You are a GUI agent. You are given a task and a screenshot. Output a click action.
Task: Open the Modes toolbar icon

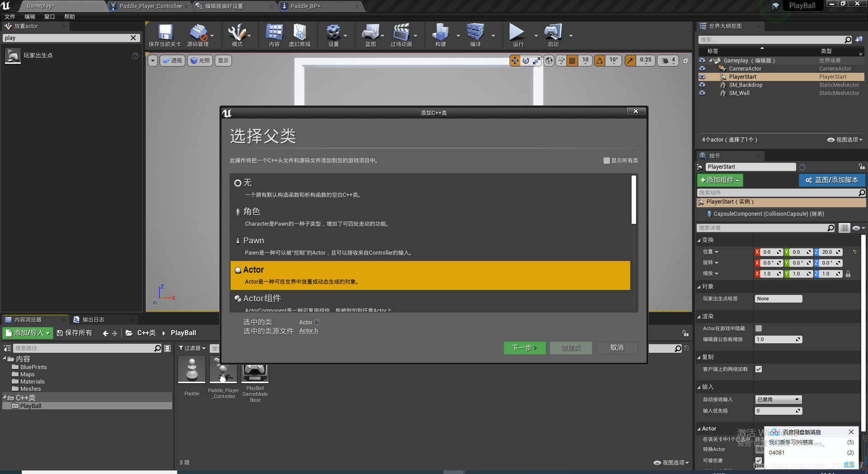237,33
